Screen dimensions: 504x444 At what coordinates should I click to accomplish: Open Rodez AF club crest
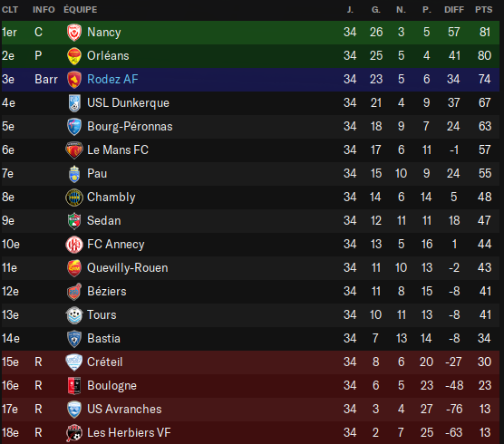point(74,80)
